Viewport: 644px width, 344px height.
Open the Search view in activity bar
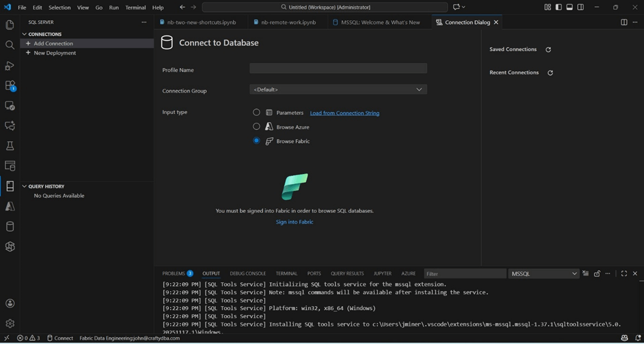10,45
